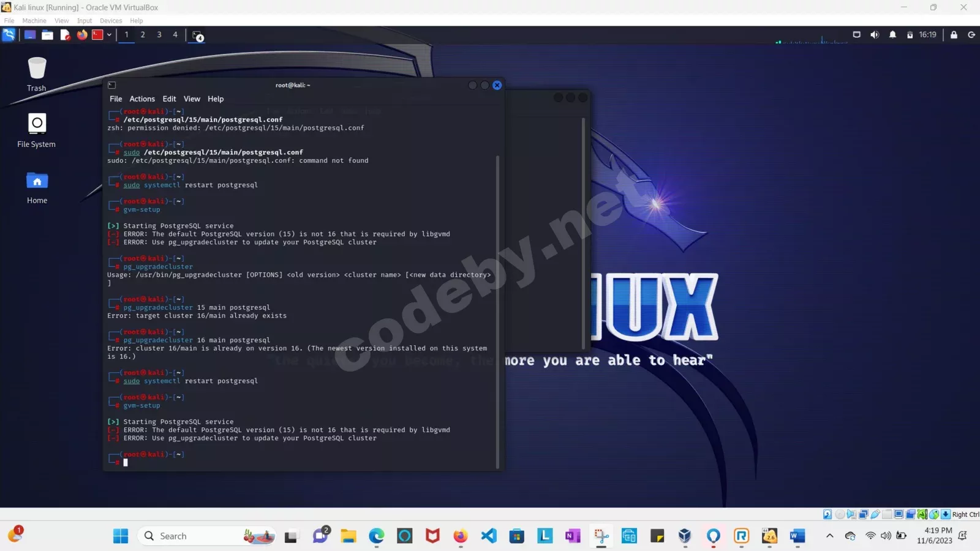Open VirtualBox File menu
The width and height of the screenshot is (980, 551).
click(9, 21)
